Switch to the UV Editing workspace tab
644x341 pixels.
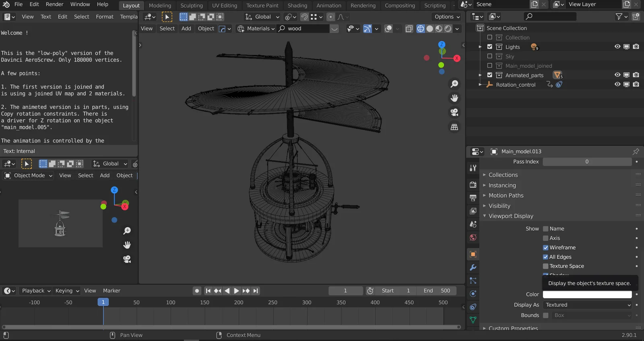(x=225, y=6)
